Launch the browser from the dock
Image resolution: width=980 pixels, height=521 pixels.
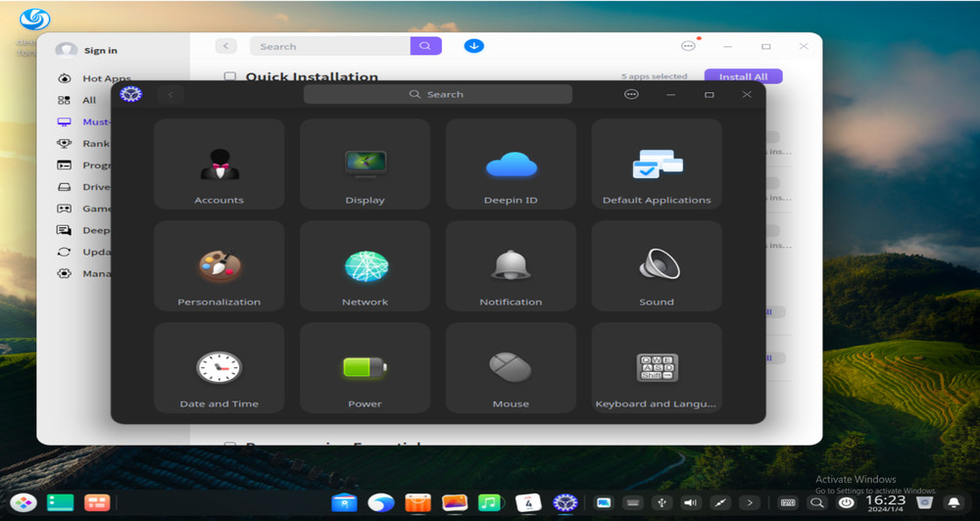(380, 503)
